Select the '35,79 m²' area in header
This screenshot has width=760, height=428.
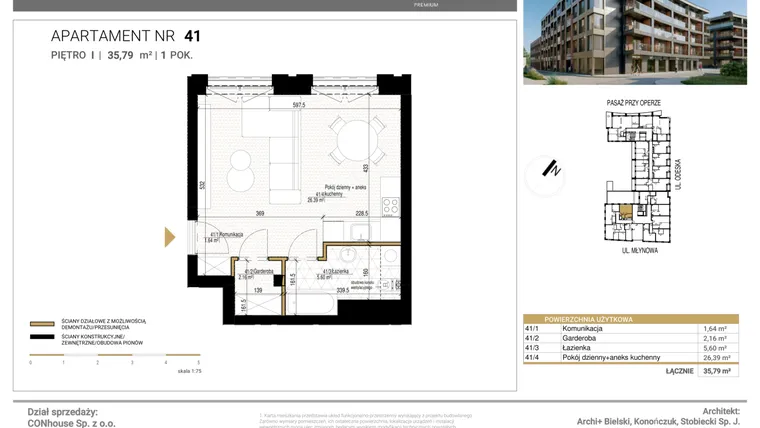coord(129,55)
